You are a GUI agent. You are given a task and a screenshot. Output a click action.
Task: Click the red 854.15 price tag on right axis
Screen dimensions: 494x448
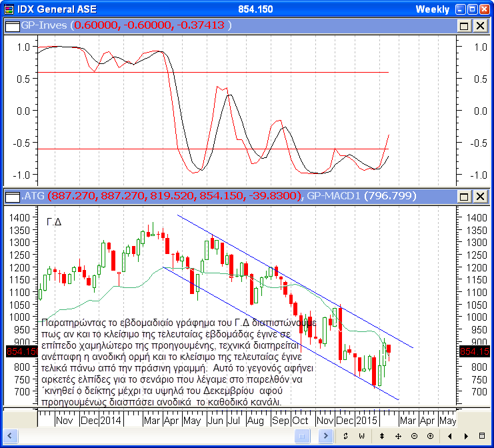coord(475,351)
